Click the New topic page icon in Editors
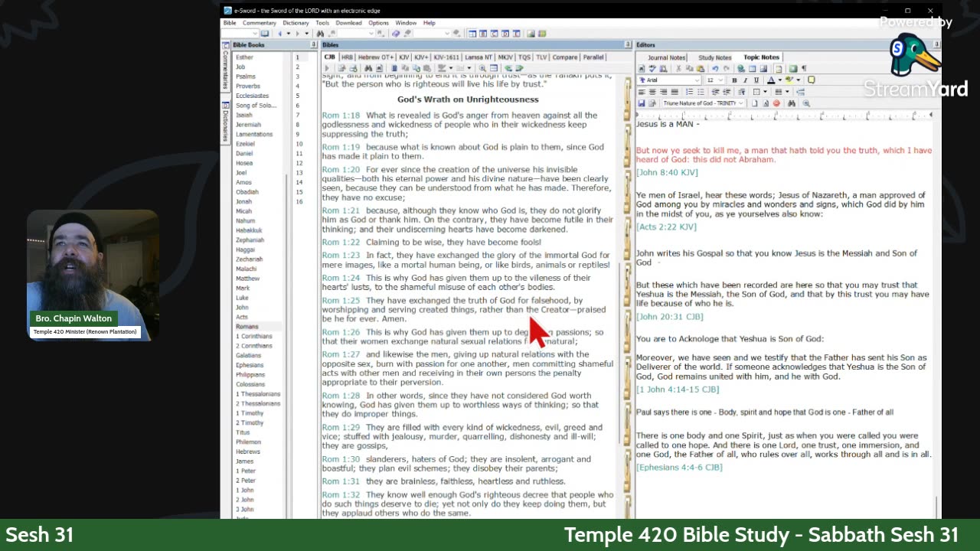The height and width of the screenshot is (551, 980). click(x=754, y=103)
